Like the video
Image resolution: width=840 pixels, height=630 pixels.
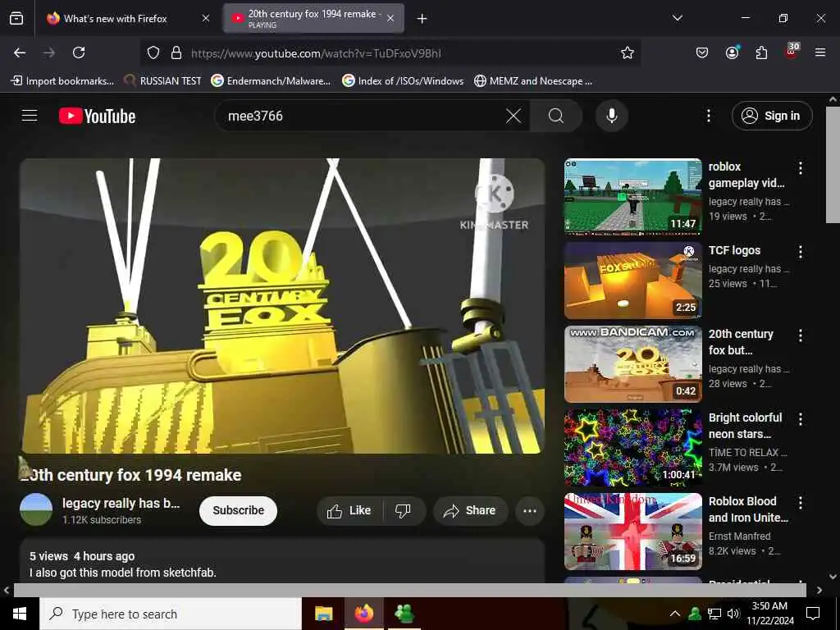point(349,510)
